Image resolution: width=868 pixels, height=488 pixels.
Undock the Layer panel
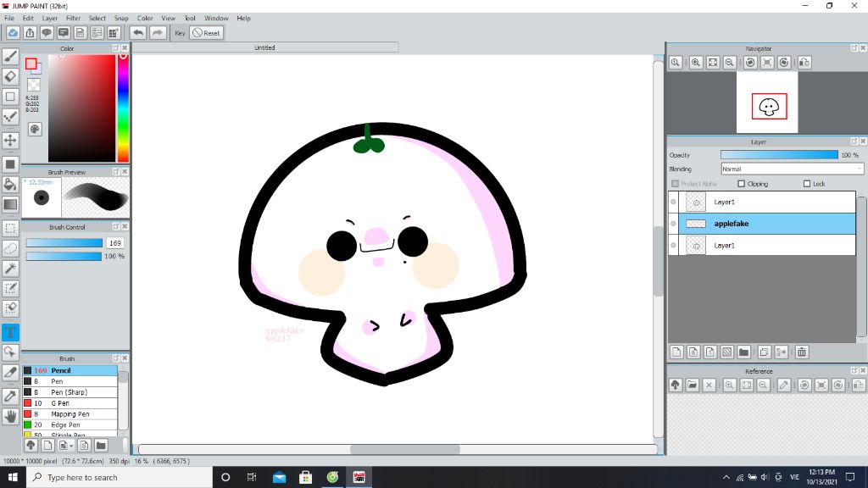click(x=854, y=141)
